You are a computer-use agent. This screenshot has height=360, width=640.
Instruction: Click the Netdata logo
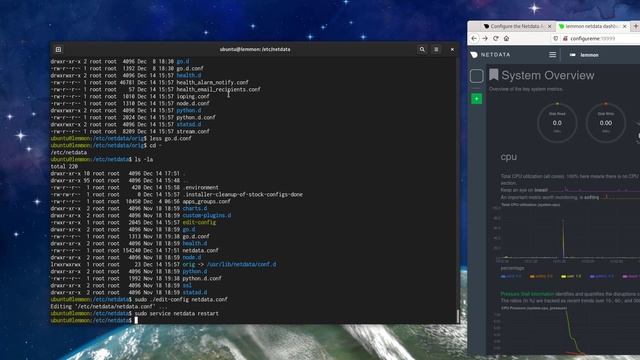coord(490,55)
